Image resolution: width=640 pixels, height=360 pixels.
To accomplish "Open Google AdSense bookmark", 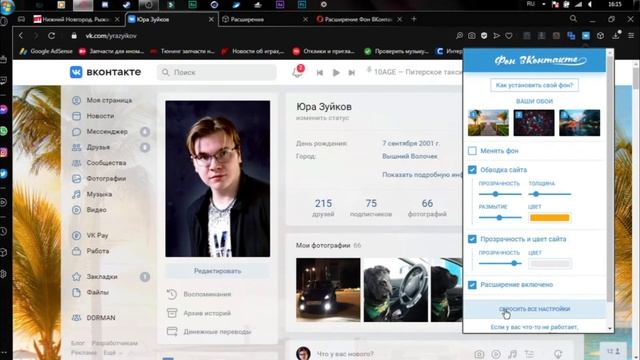I will [x=46, y=51].
